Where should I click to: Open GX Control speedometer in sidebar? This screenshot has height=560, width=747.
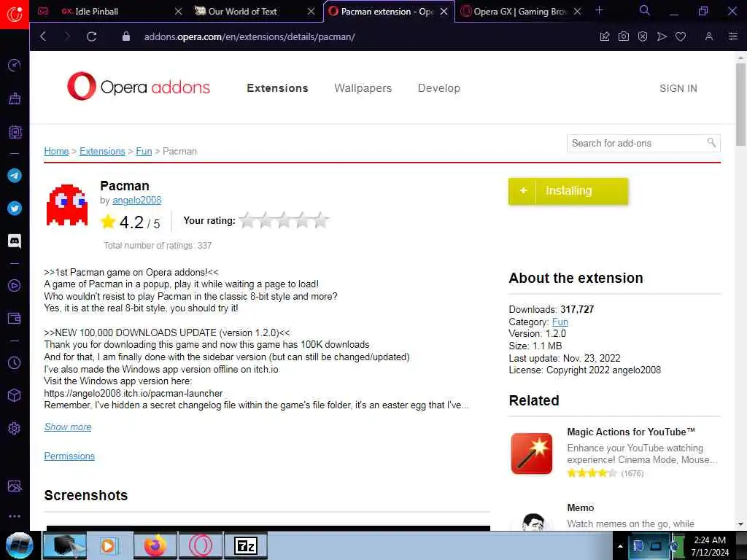[x=15, y=65]
